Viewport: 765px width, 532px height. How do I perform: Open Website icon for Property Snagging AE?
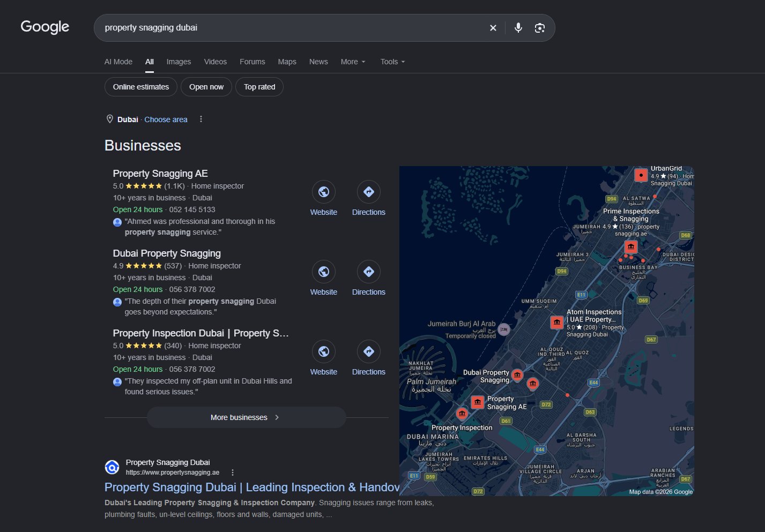coord(324,192)
